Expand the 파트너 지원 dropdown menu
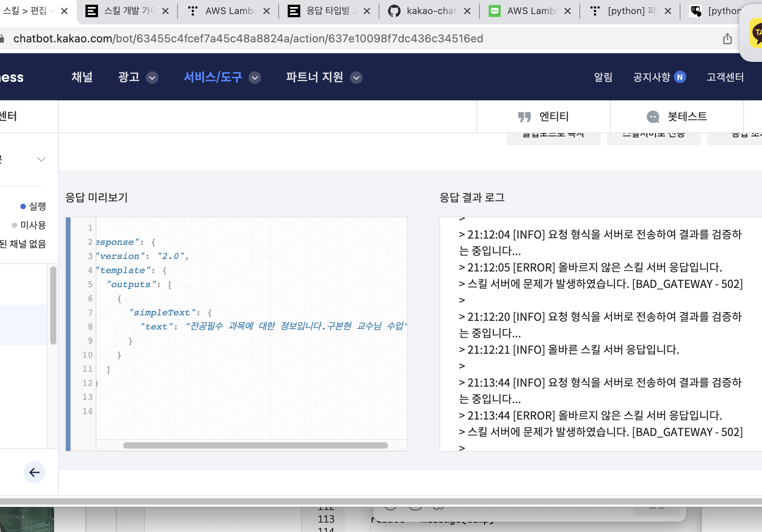The height and width of the screenshot is (532, 762). pos(356,78)
